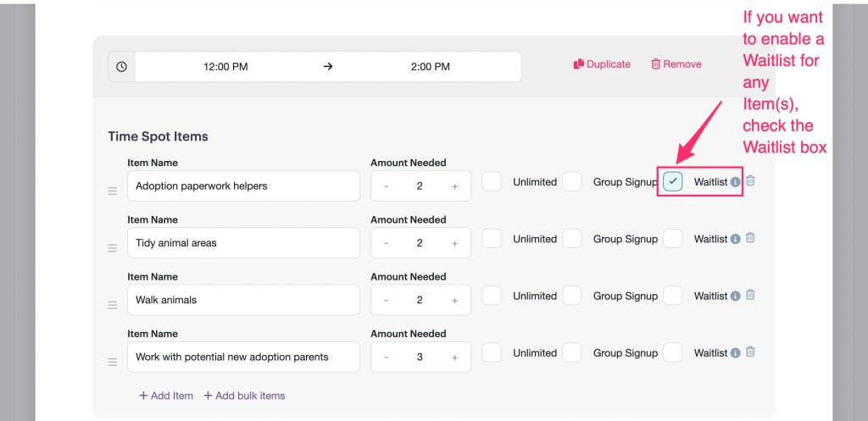This screenshot has height=421, width=868.
Task: Click amount value 3 for Work with potential parents
Action: tap(420, 357)
